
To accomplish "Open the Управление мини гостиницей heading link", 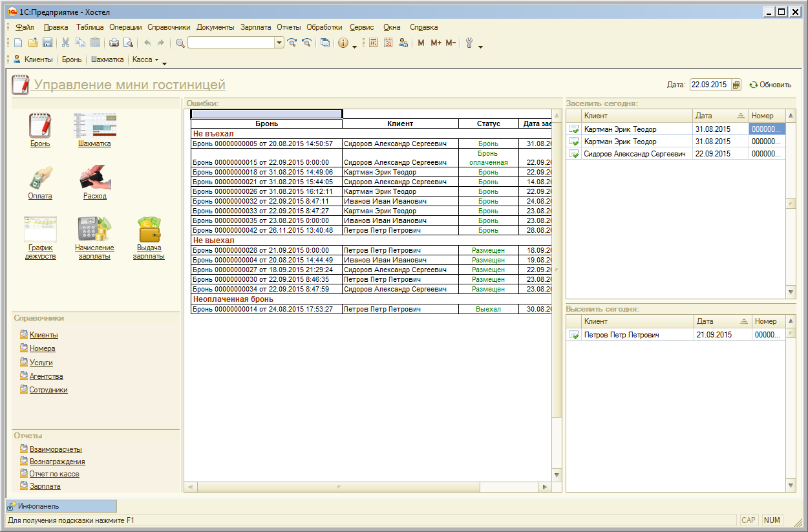I will click(x=129, y=85).
